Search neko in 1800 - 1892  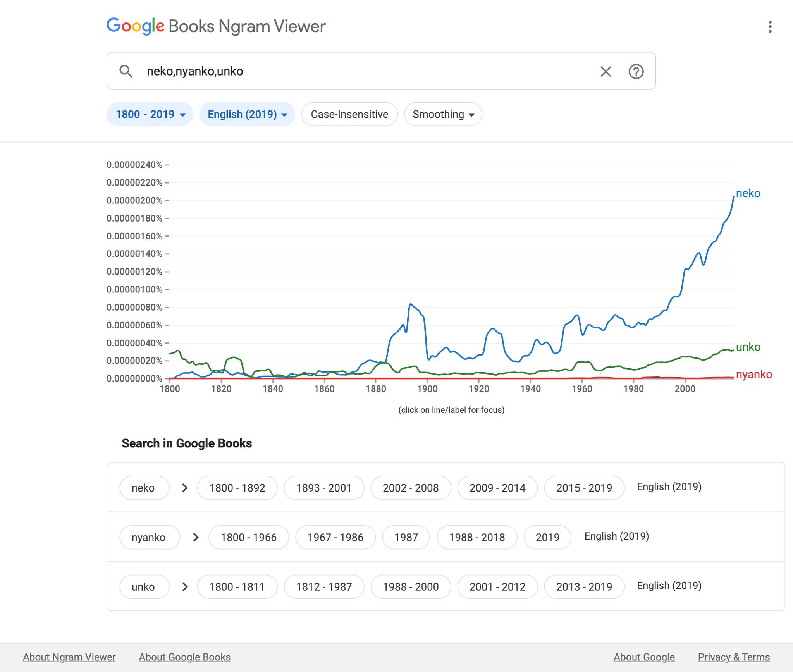[237, 488]
